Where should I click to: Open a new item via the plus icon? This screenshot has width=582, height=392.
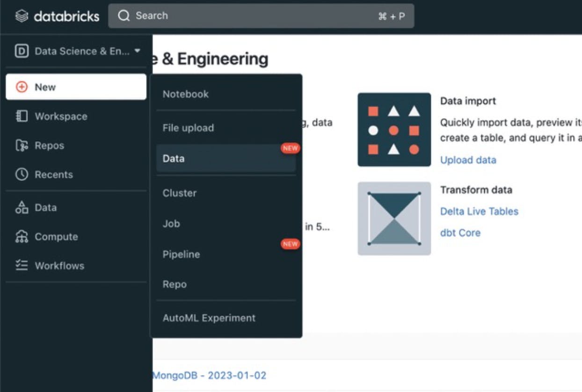pyautogui.click(x=22, y=87)
